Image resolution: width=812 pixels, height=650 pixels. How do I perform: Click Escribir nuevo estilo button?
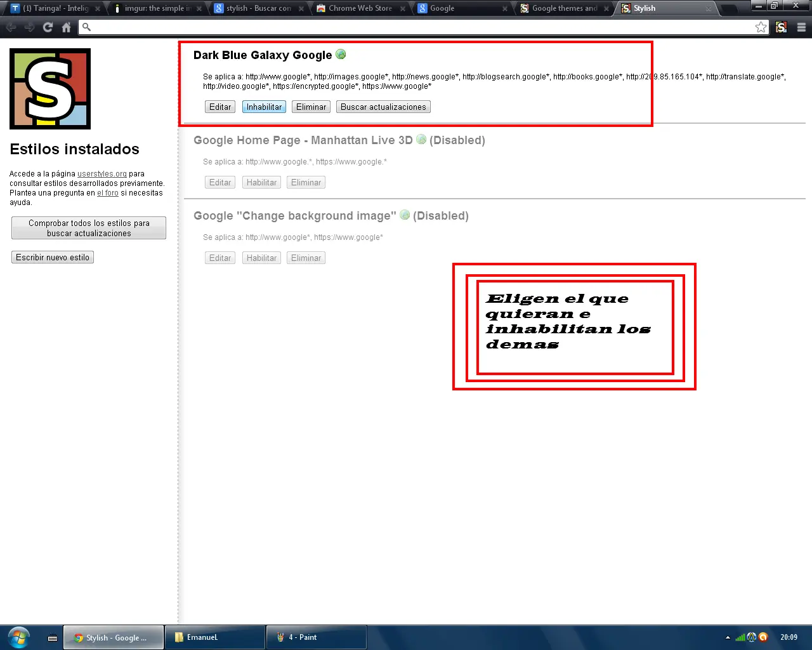tap(53, 257)
